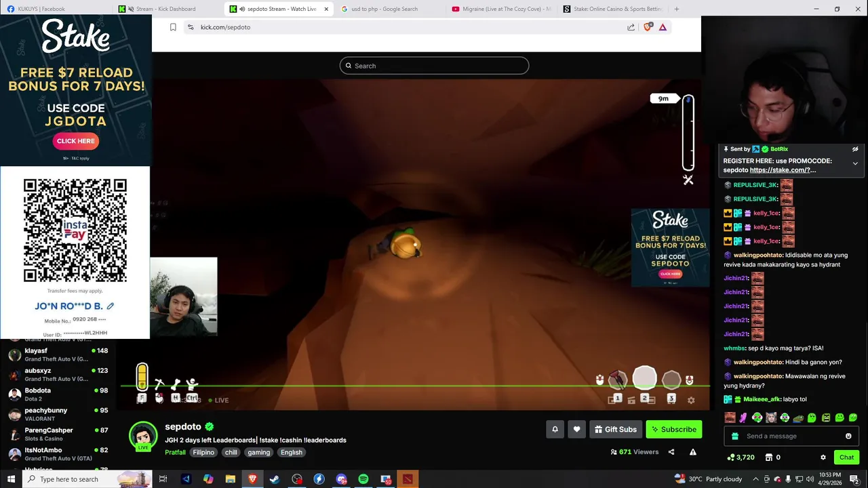The image size is (868, 488).
Task: Click the green Subscribe button
Action: click(673, 429)
